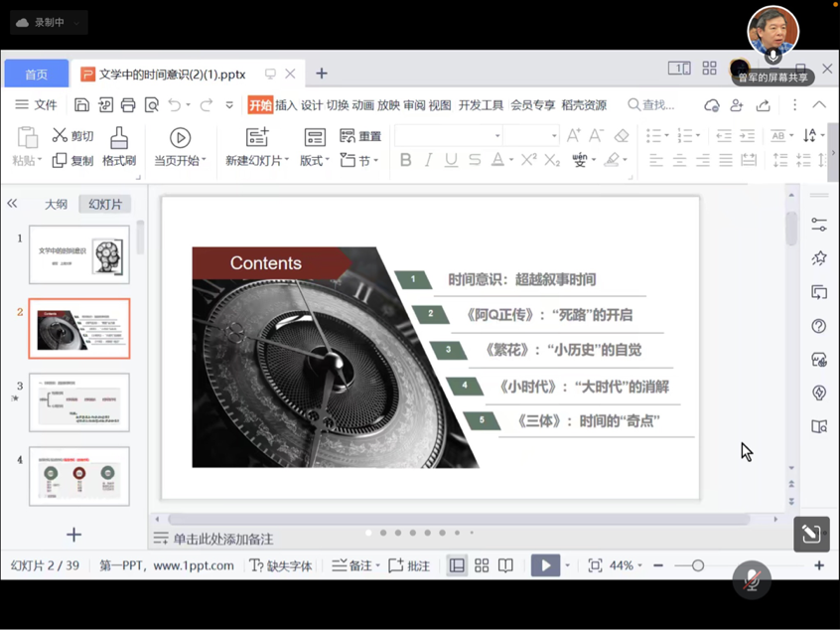Image resolution: width=840 pixels, height=630 pixels.
Task: Open the Layout (版式) dropdown
Action: tap(315, 160)
